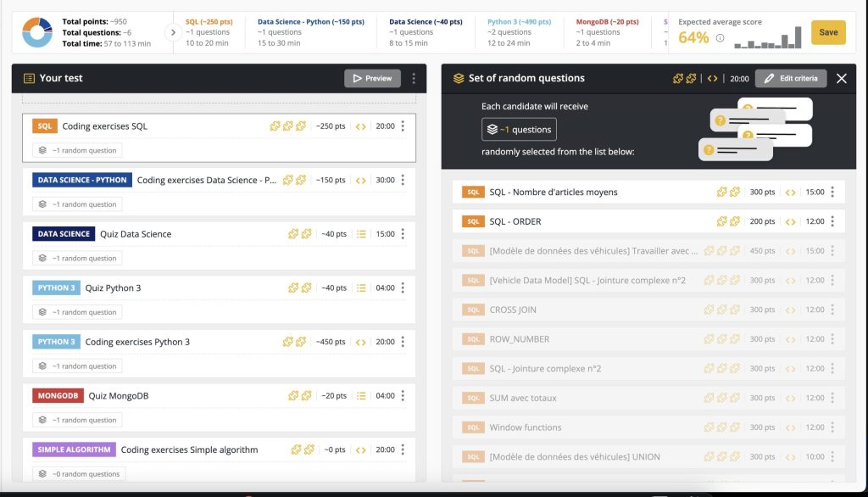Open options menu for Coding exercises SQL
868x497 pixels.
[x=403, y=126]
